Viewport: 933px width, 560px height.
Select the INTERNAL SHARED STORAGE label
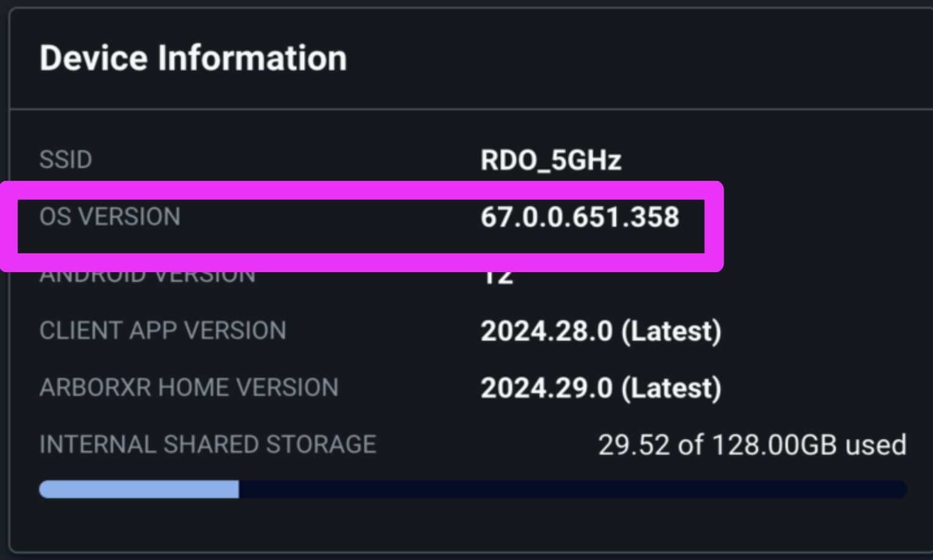click(208, 444)
